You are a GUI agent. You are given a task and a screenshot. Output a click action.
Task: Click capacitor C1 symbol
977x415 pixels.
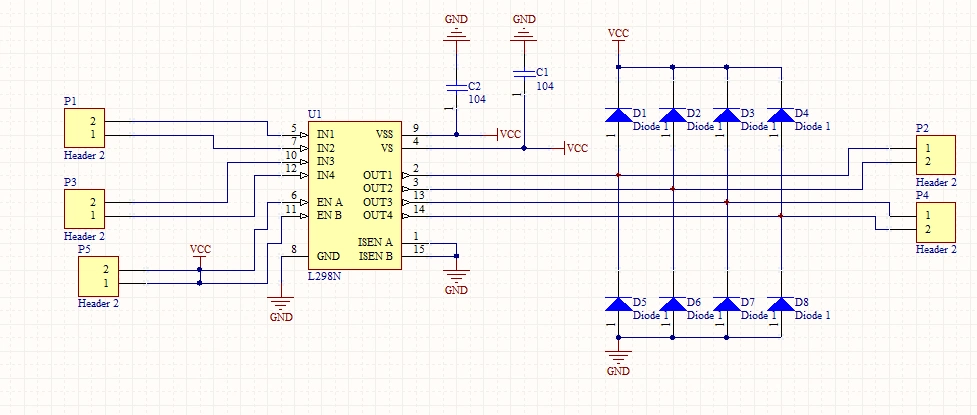coord(522,74)
